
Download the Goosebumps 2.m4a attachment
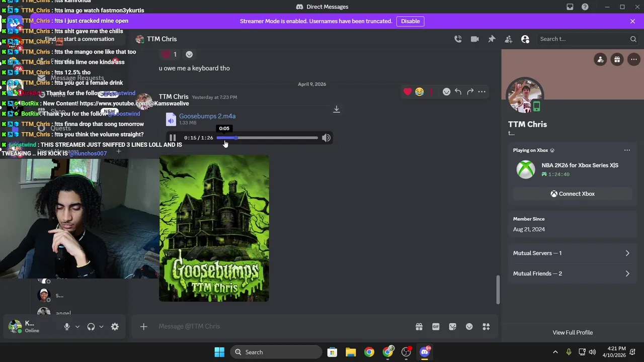coord(337,109)
